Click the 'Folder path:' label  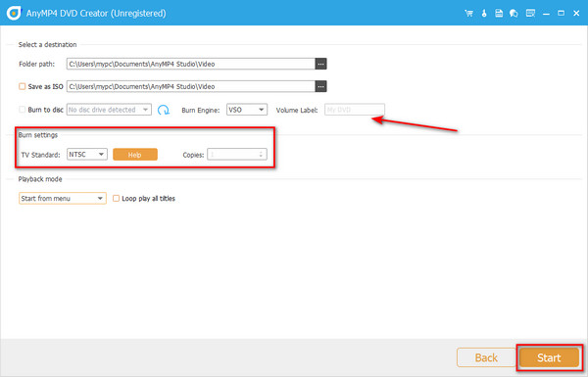point(37,64)
